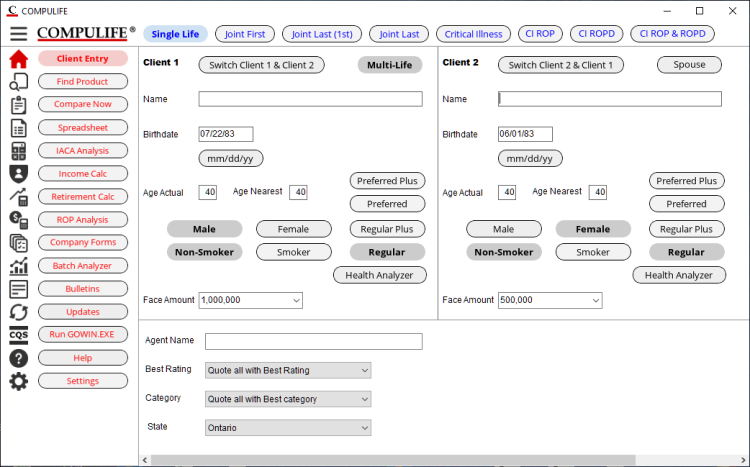This screenshot has height=467, width=750.
Task: Click the ROP Analysis dollar icon
Action: [19, 220]
